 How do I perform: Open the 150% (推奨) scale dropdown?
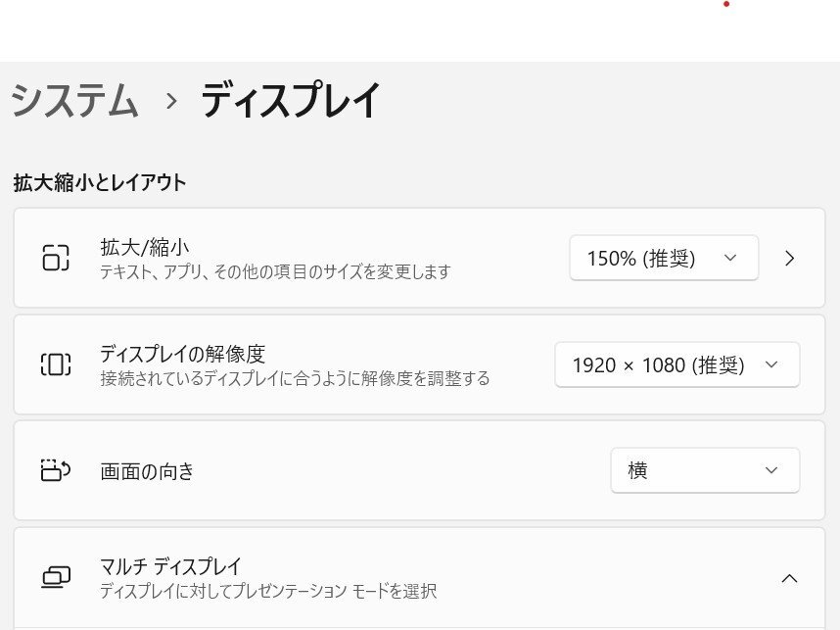click(x=663, y=259)
